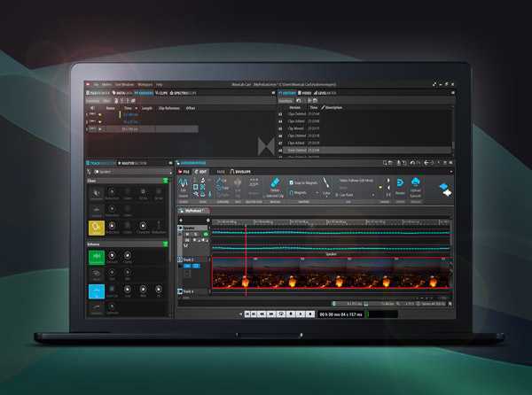This screenshot has height=395, width=532.
Task: Select the highlighted third marker row
Action: (143, 129)
